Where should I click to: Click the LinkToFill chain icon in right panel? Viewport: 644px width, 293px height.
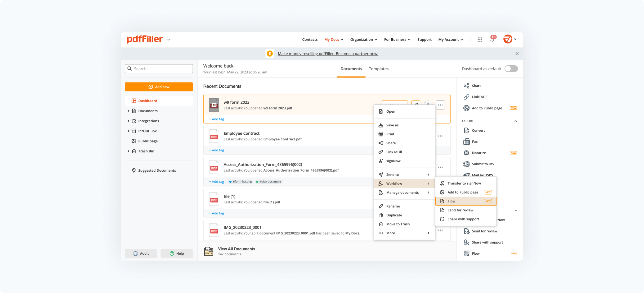click(x=466, y=97)
